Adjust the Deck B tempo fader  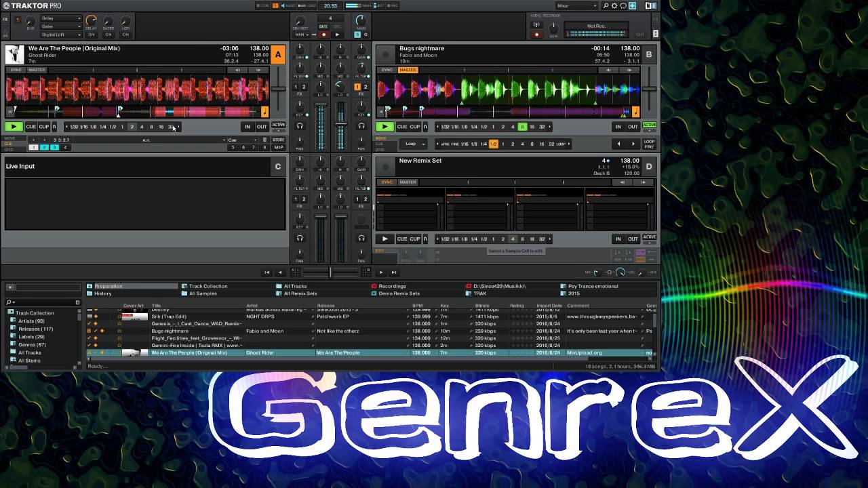click(650, 89)
